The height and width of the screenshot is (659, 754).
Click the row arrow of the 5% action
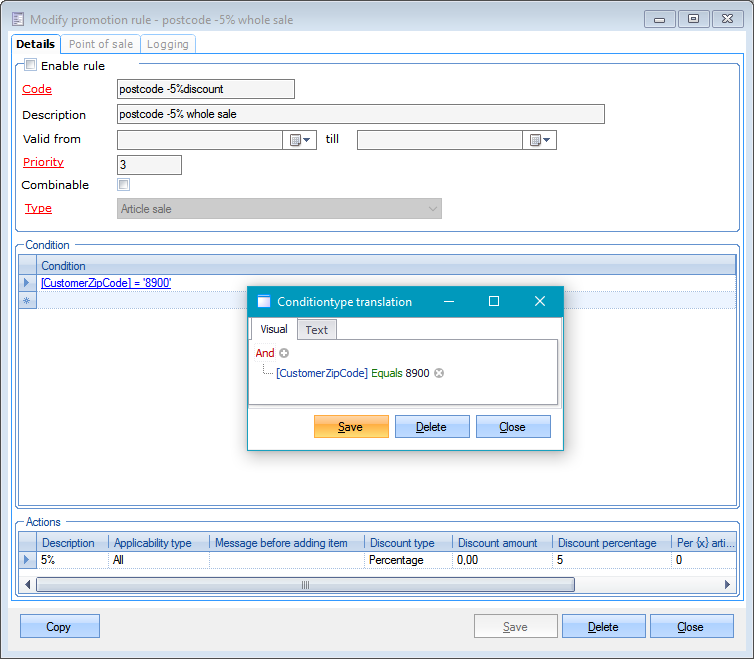point(27,560)
